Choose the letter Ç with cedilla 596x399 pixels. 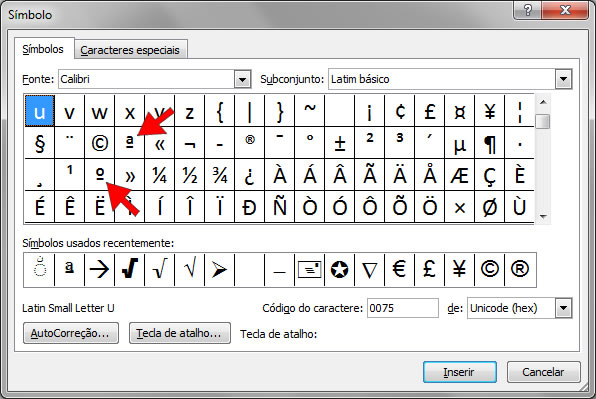[490, 174]
